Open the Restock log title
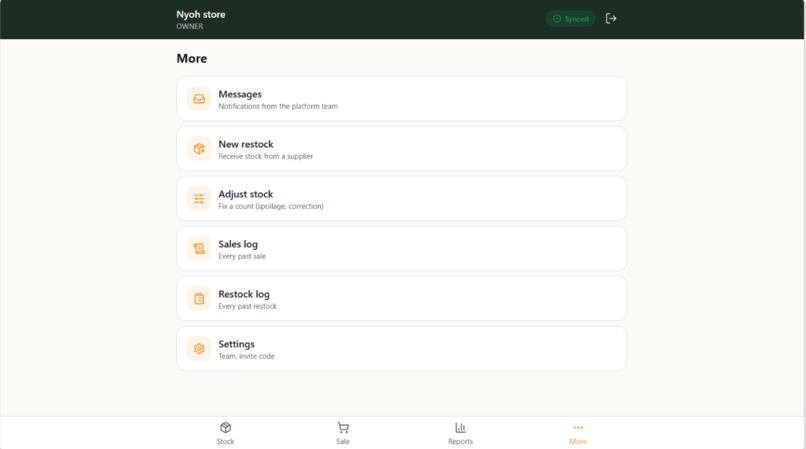 coord(244,294)
